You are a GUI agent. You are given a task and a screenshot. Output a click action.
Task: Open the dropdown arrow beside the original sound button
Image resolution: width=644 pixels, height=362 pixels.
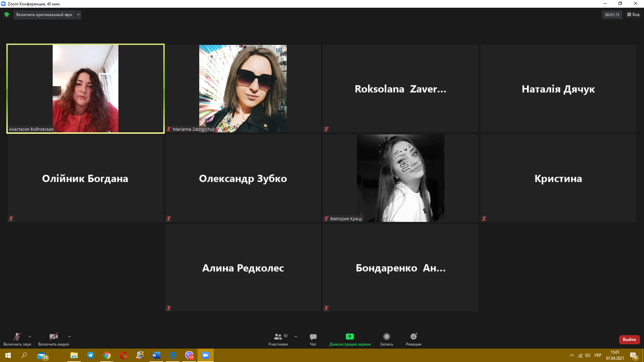pos(78,15)
